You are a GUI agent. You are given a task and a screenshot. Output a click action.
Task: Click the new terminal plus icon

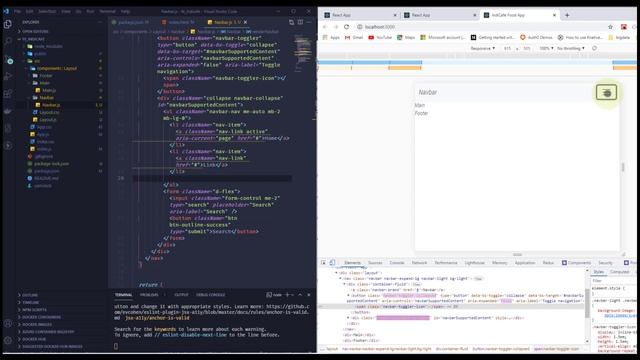click(287, 295)
